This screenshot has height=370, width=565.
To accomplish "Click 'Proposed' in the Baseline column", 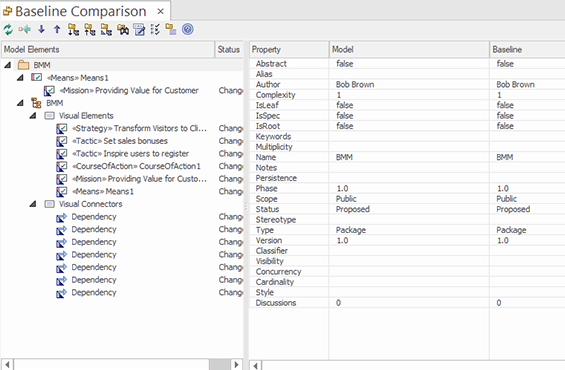I will click(x=513, y=209).
